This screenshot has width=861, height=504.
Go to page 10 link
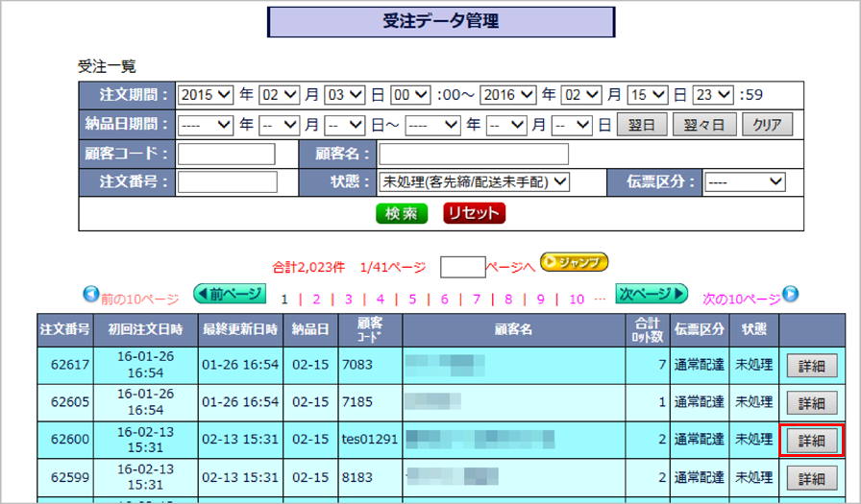coord(577,299)
